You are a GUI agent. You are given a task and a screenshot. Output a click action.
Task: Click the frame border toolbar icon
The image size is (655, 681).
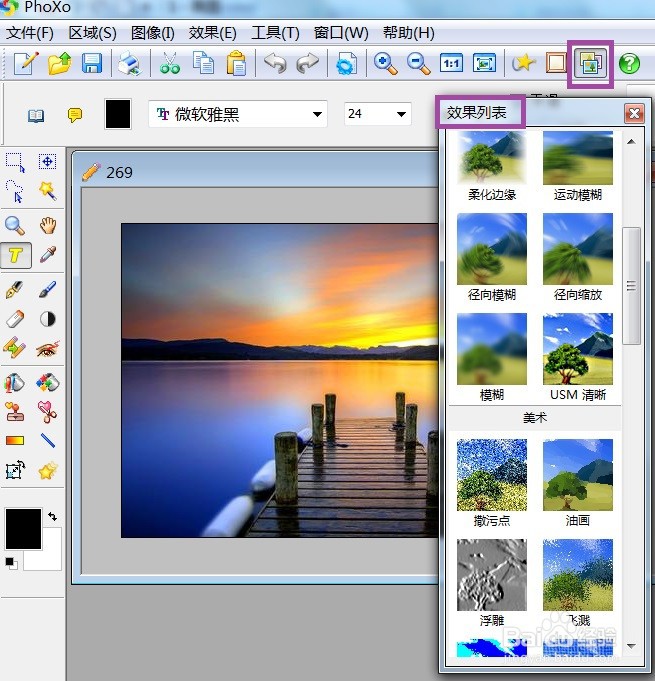556,63
